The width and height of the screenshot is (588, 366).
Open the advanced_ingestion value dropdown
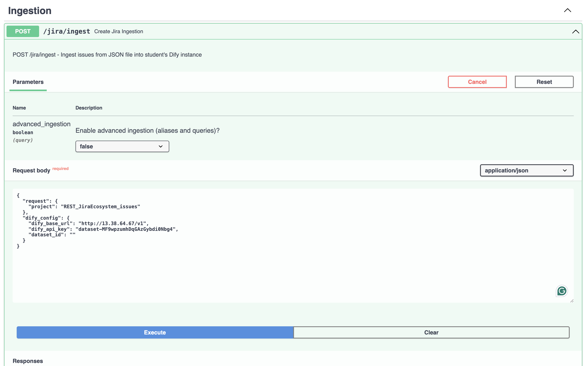122,146
